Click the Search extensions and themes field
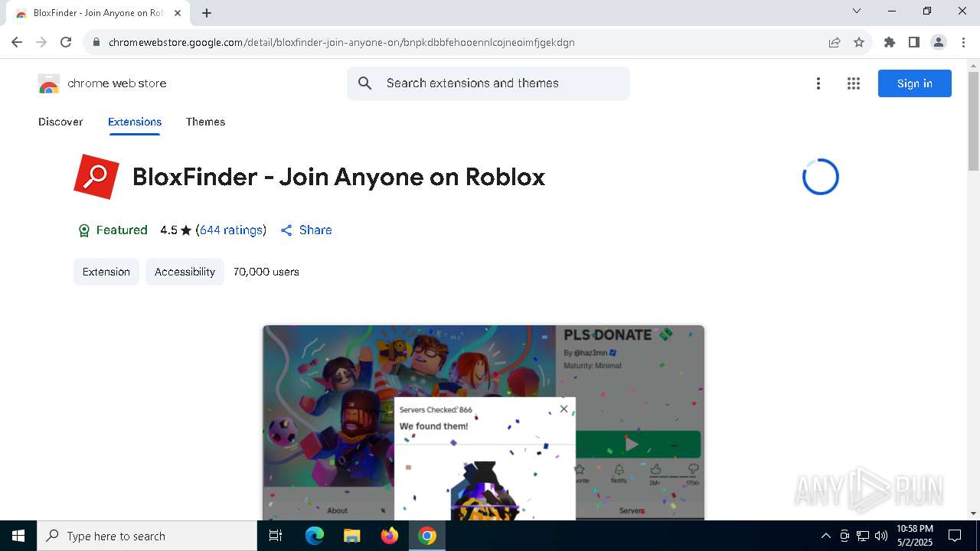This screenshot has width=980, height=551. tap(488, 83)
